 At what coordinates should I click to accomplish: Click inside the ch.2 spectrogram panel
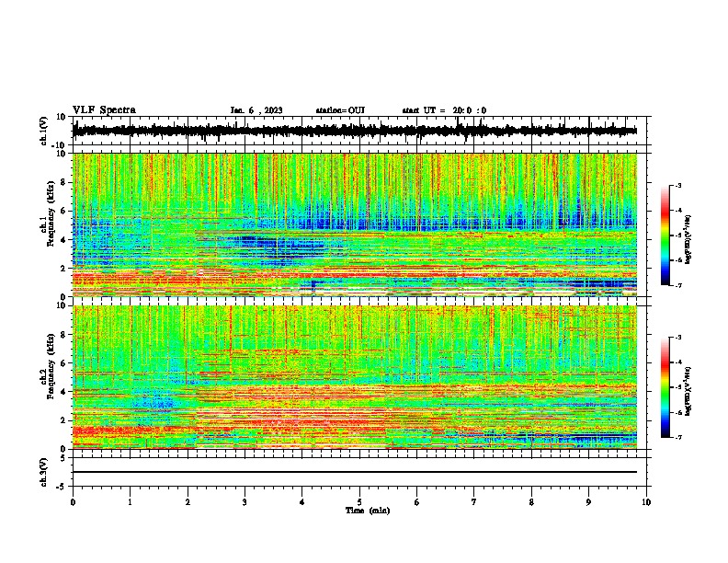(355, 377)
